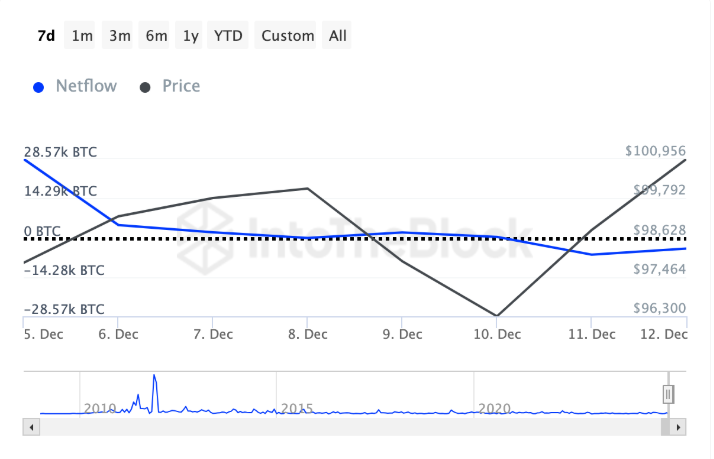
Task: Click the $97,464 price label
Action: click(x=659, y=269)
